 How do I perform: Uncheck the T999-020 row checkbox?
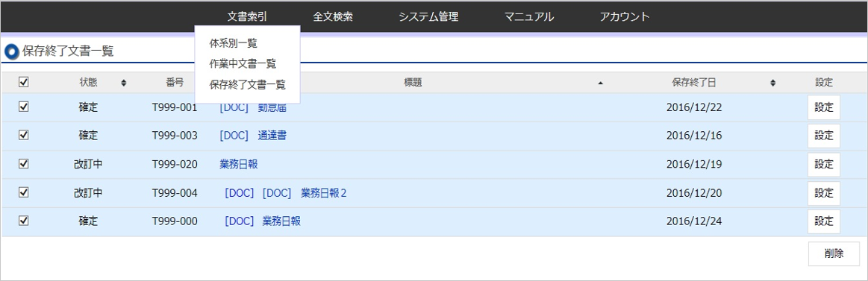click(x=24, y=164)
